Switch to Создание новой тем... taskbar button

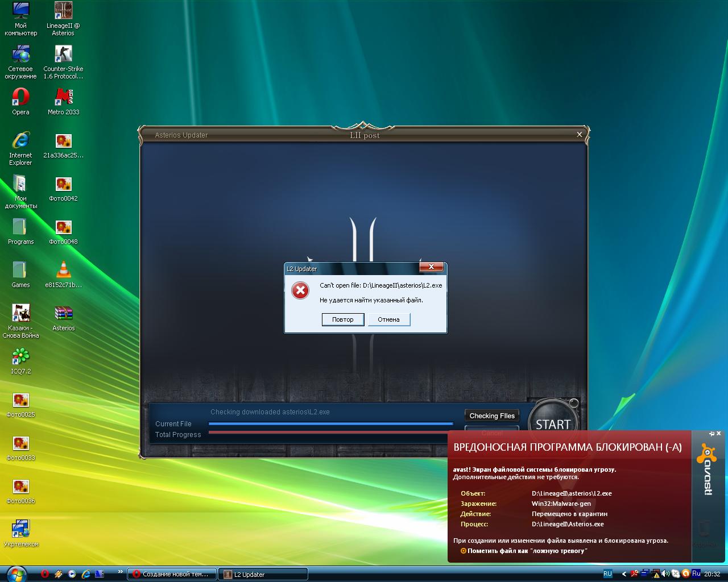(172, 574)
